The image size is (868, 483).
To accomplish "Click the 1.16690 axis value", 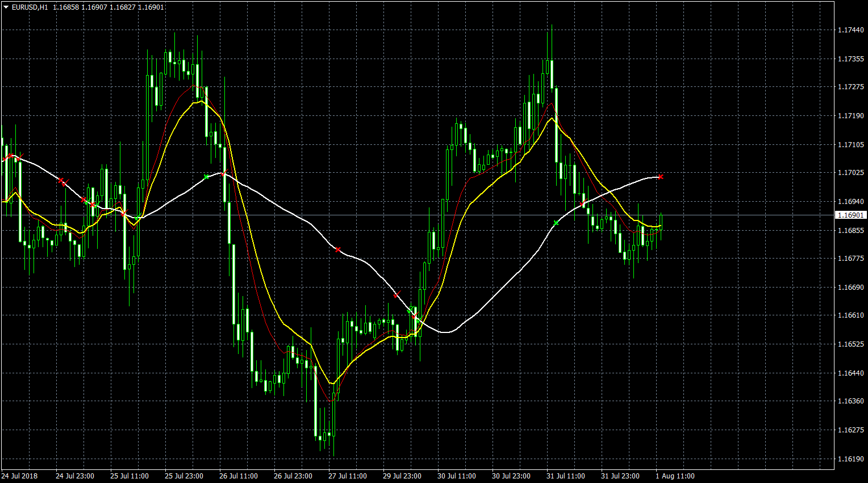I will pyautogui.click(x=851, y=288).
